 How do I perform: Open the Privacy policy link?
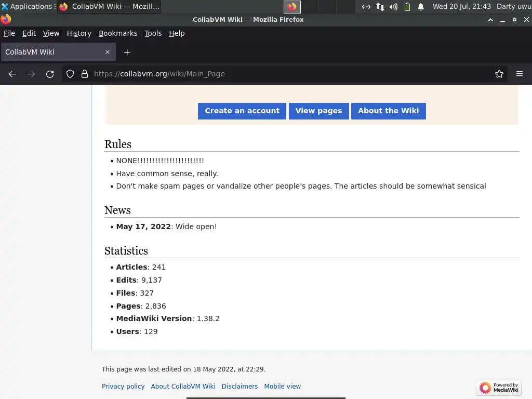tap(123, 386)
